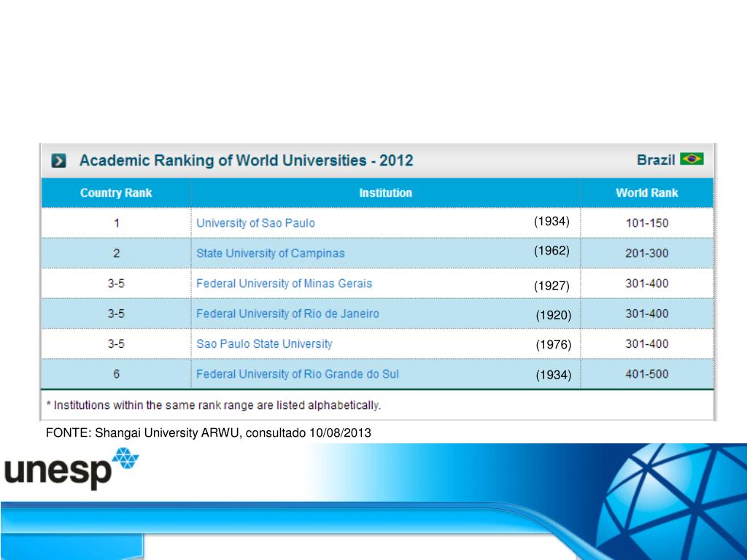Screen dimensions: 747x560
Task: Click 3-5 rank in Minas Gerais row
Action: 116,284
